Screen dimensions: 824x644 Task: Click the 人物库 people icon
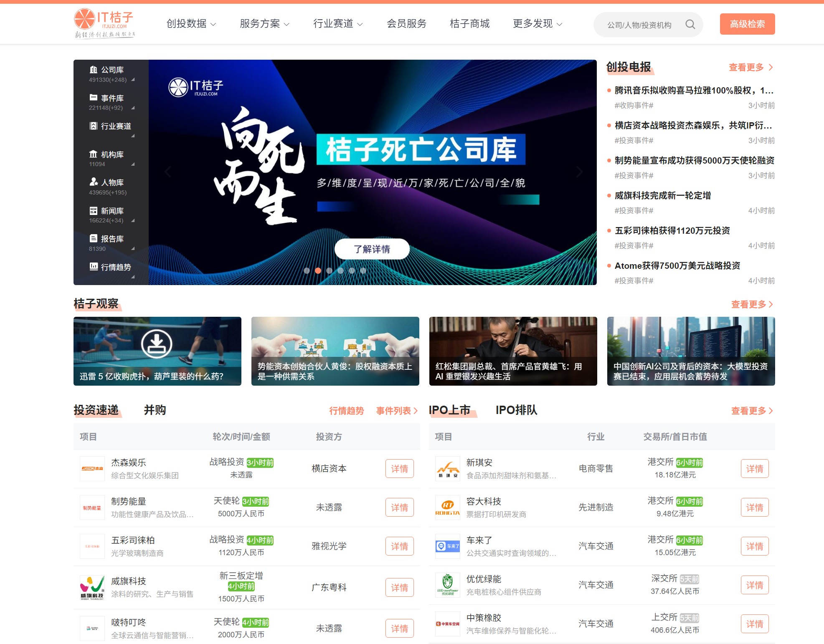click(x=94, y=182)
